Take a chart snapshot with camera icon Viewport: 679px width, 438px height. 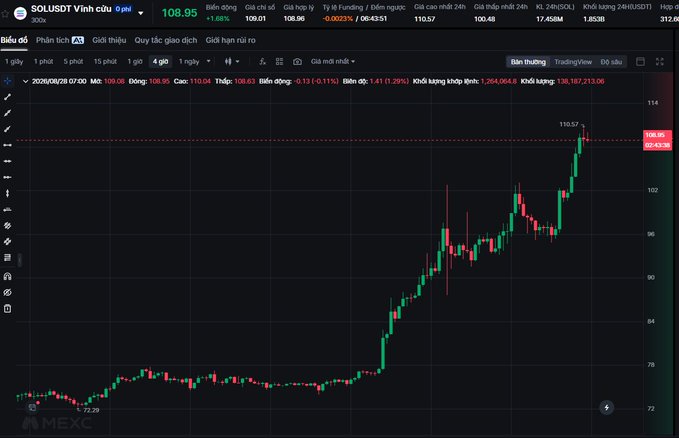click(297, 62)
